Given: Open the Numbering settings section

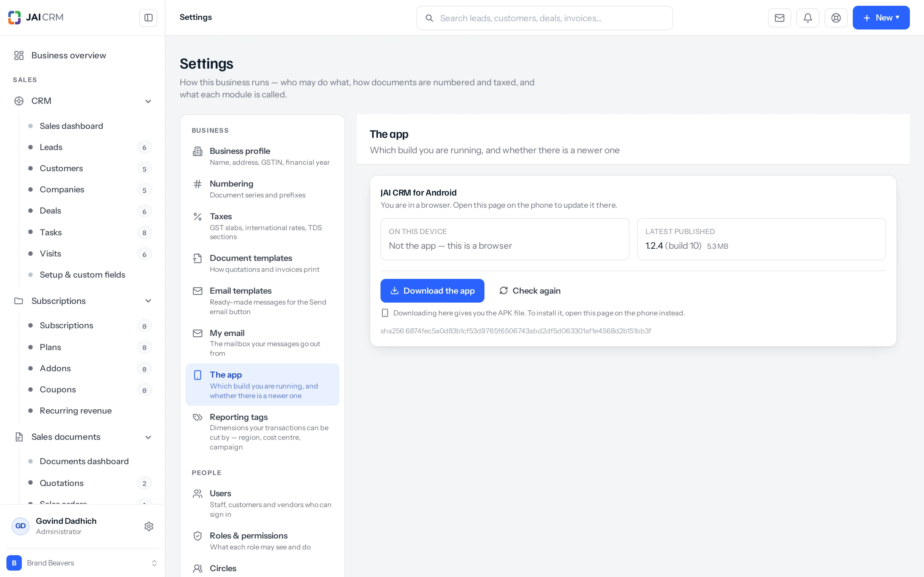Looking at the screenshot, I should tap(262, 189).
